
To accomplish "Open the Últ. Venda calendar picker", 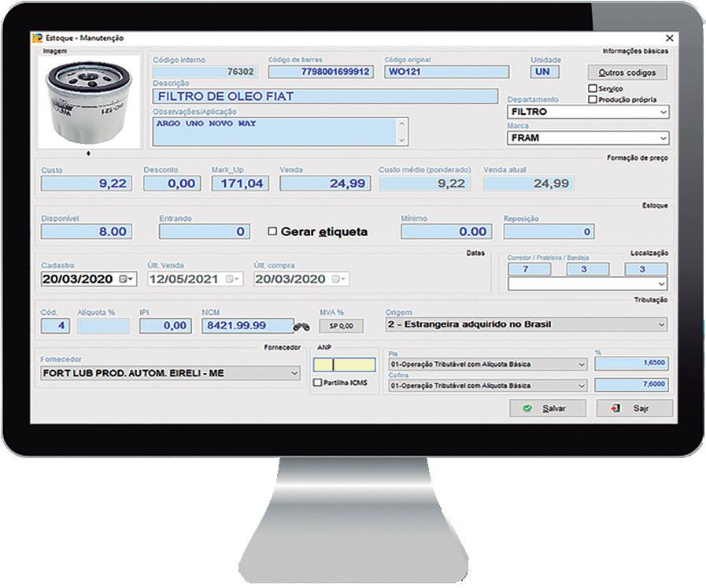I will [x=233, y=279].
